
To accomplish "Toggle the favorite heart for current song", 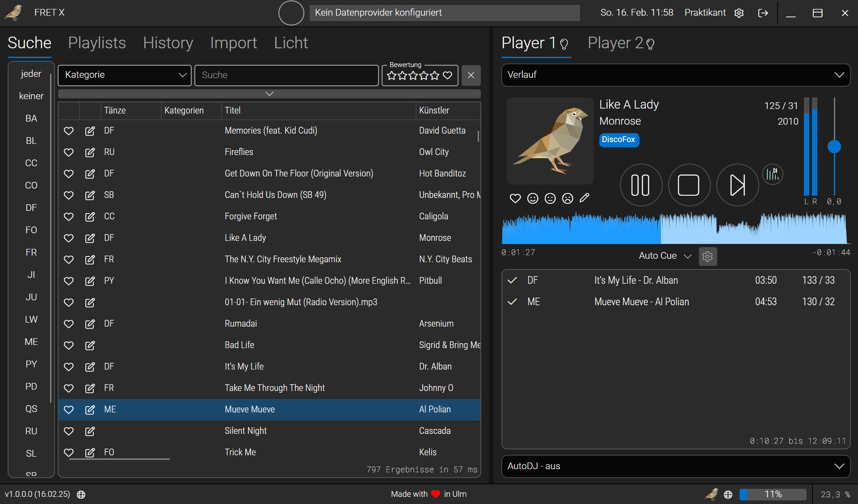I will click(515, 198).
